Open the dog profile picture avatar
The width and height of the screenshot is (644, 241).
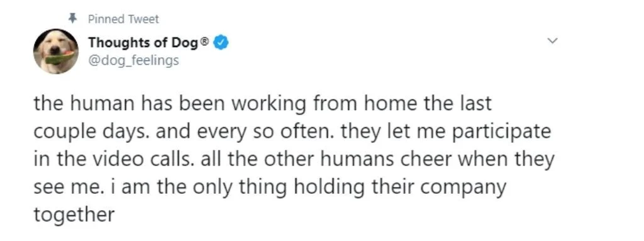pyautogui.click(x=56, y=51)
